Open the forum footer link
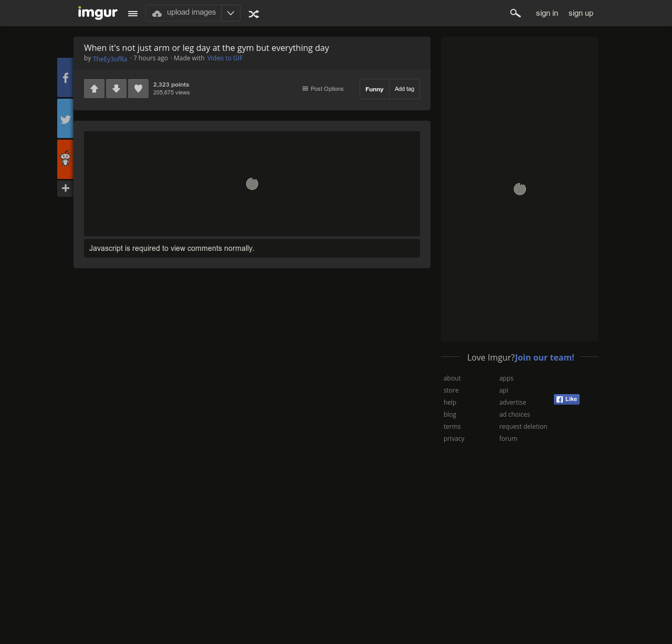 508,439
